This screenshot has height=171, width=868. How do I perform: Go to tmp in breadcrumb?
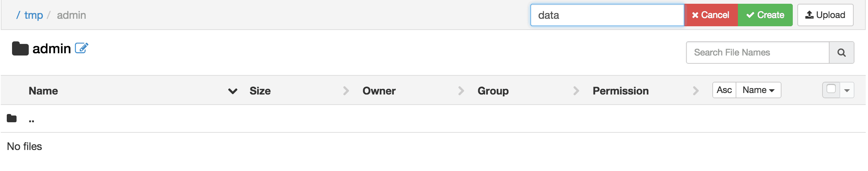(x=33, y=15)
